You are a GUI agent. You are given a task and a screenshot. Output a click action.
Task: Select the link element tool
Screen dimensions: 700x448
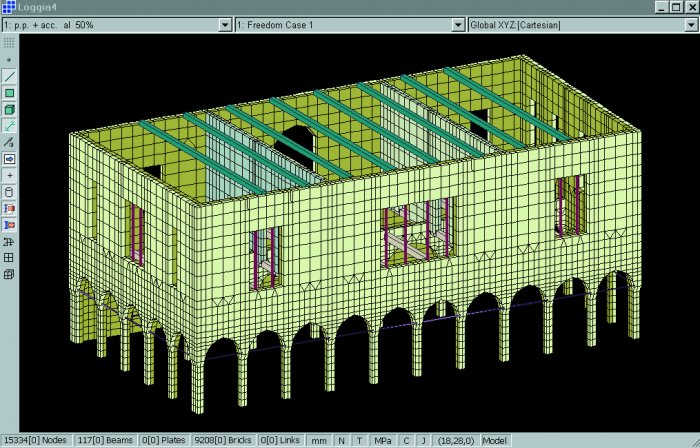coord(9,126)
